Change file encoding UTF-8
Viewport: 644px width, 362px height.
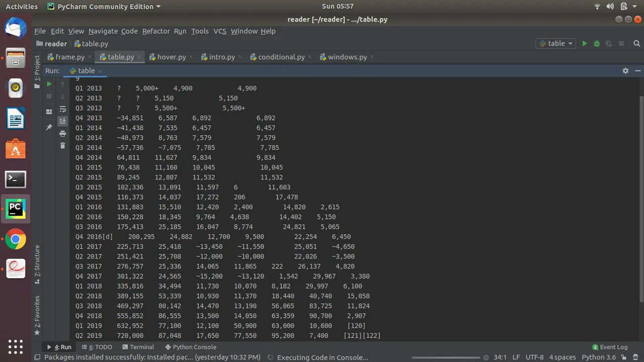click(x=534, y=357)
